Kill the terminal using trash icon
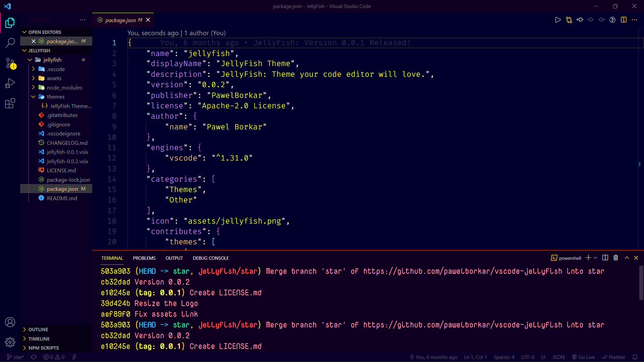 tap(616, 258)
